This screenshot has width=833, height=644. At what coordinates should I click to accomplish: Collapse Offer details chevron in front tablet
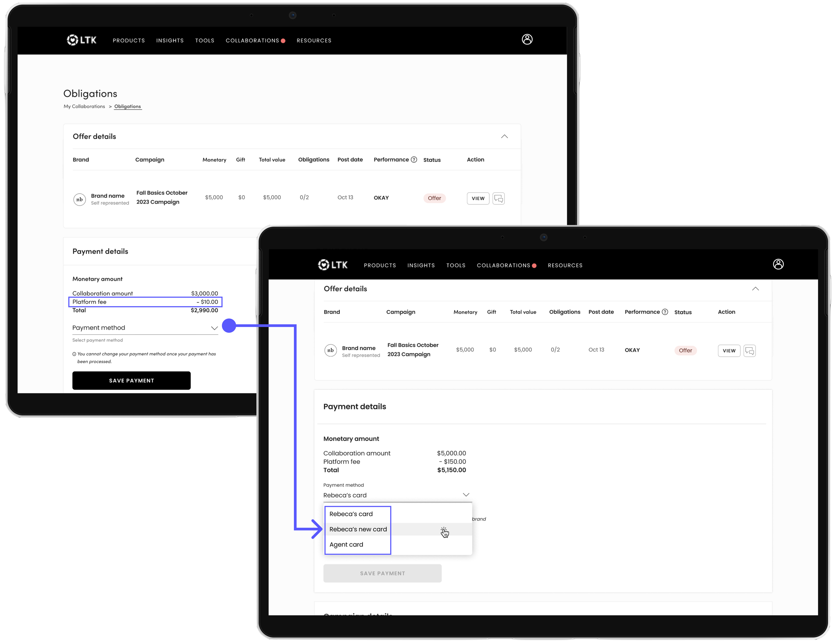(755, 289)
